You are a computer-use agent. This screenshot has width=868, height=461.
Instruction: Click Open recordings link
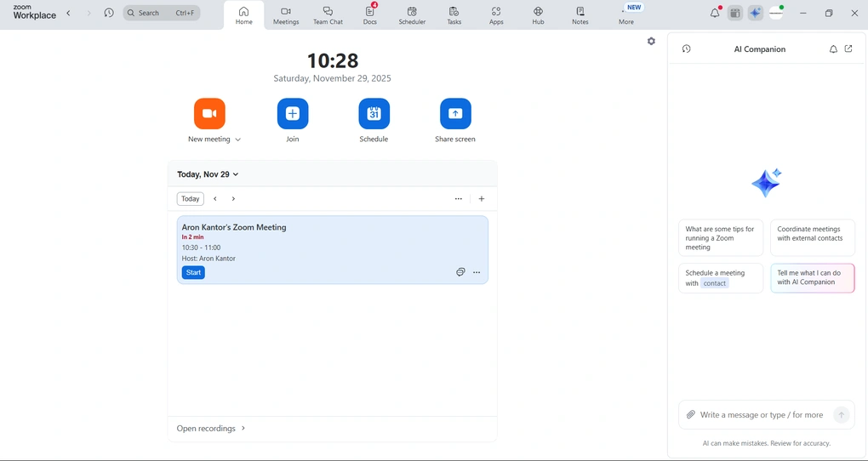(x=206, y=429)
